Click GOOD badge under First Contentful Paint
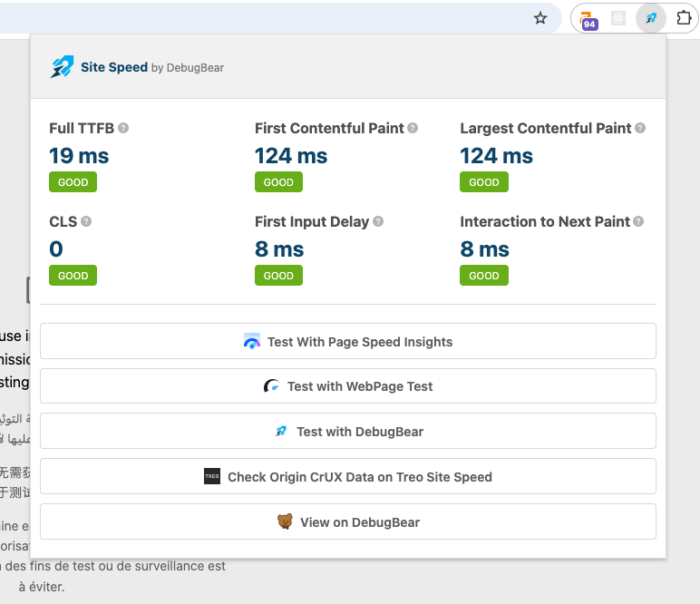This screenshot has width=700, height=604. point(278,182)
